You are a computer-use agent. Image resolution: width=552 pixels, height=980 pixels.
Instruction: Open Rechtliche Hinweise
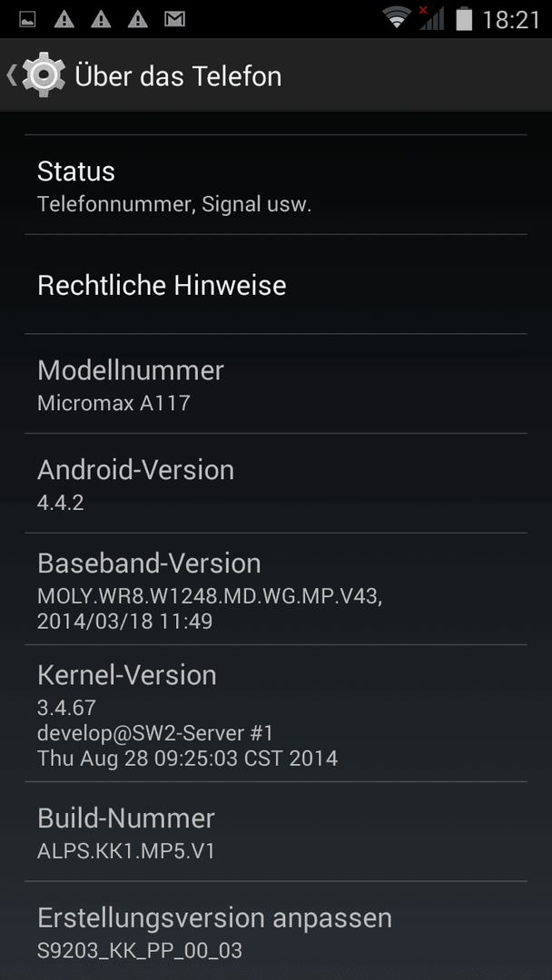pos(276,284)
